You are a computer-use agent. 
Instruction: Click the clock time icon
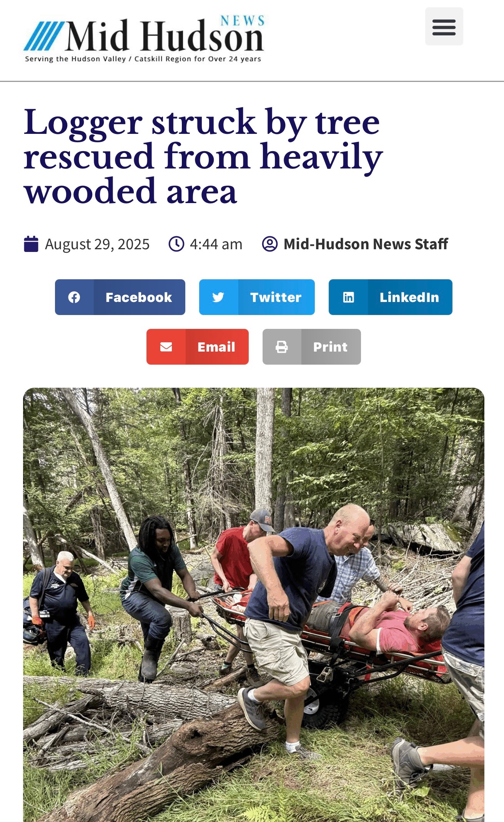[176, 244]
